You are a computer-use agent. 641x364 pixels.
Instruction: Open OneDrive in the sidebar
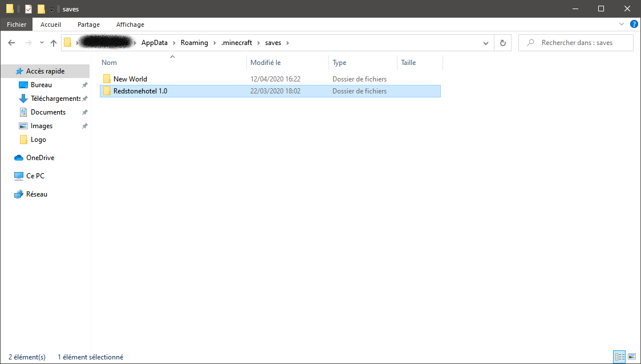point(40,157)
